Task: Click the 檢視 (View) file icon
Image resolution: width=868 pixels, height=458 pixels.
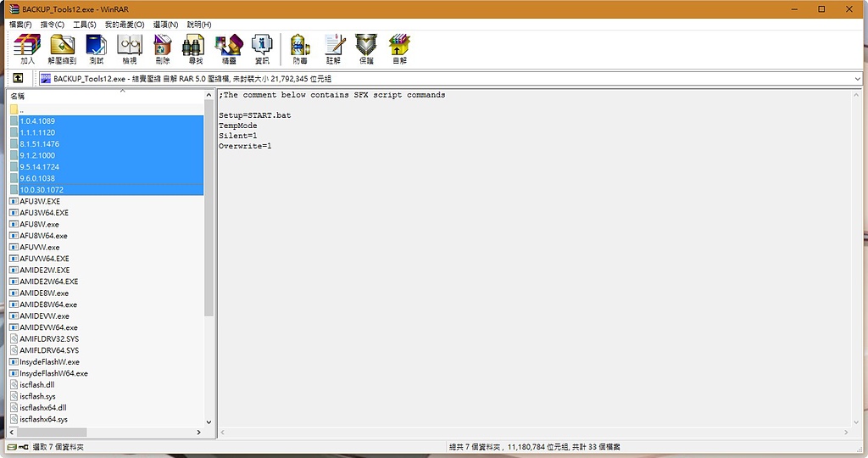Action: (x=130, y=49)
